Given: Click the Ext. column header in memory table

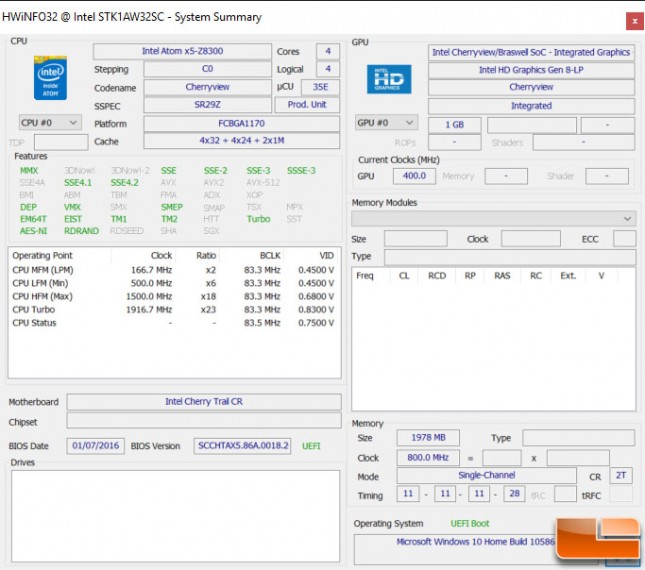Looking at the screenshot, I should (x=568, y=276).
